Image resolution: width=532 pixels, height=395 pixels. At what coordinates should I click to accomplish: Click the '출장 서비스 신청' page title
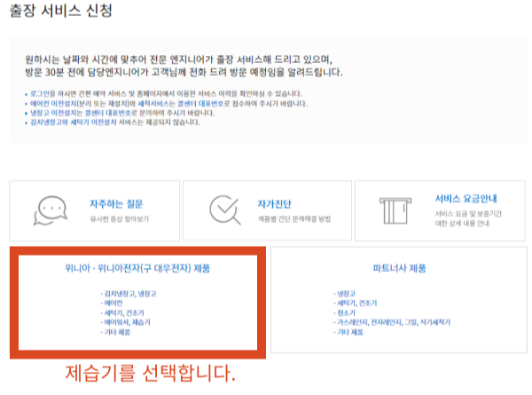point(60,11)
